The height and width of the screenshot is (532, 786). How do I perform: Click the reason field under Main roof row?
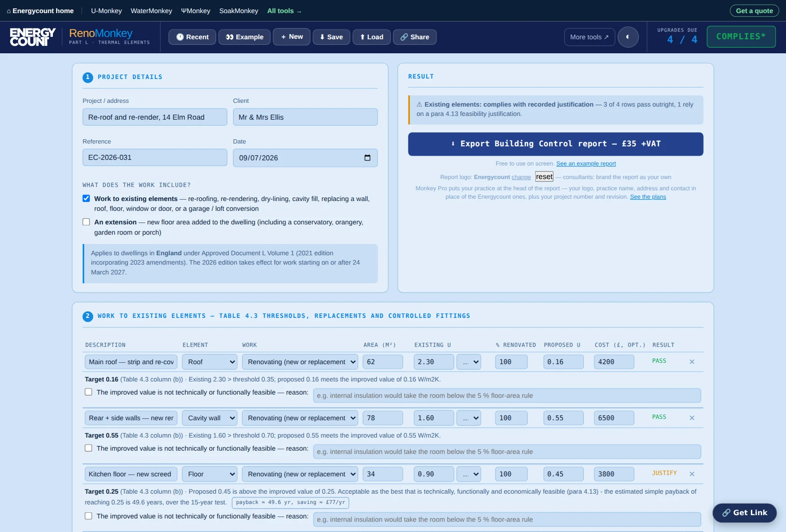tap(507, 395)
